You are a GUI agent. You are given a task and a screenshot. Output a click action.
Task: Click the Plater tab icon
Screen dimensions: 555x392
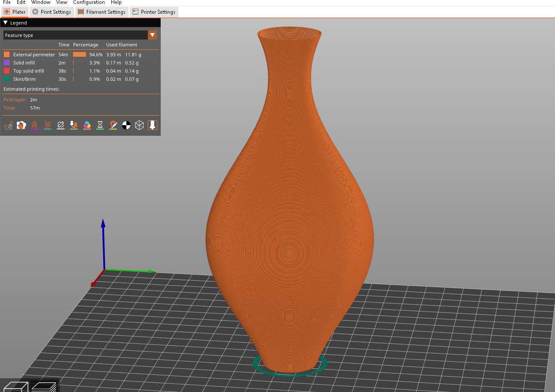tap(7, 12)
